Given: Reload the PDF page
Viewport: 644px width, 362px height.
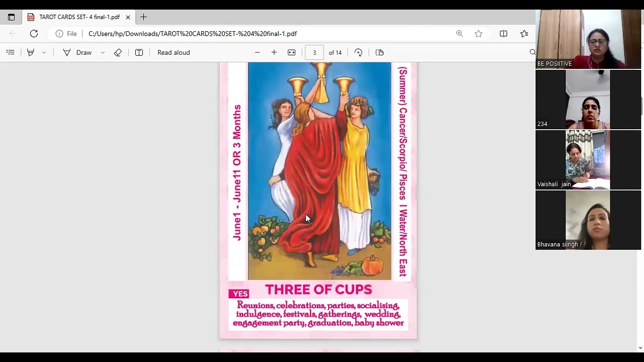Looking at the screenshot, I should click(34, 34).
